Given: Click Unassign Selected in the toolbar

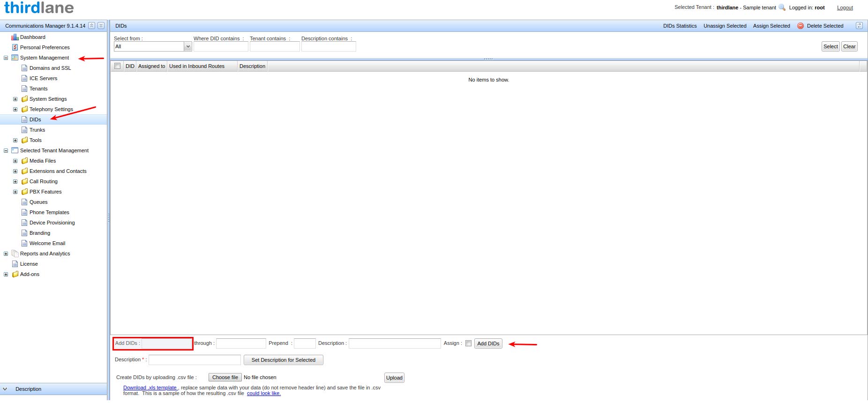Looking at the screenshot, I should (x=725, y=26).
